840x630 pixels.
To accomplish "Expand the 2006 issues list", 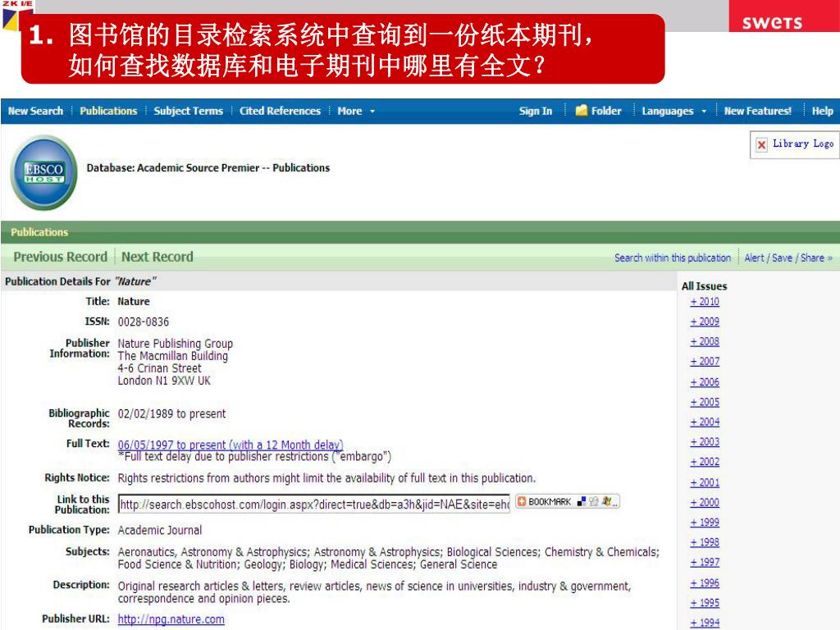I will click(705, 382).
